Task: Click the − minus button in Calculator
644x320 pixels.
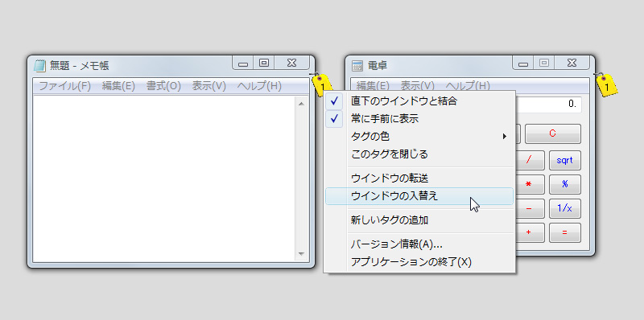Action: click(530, 209)
